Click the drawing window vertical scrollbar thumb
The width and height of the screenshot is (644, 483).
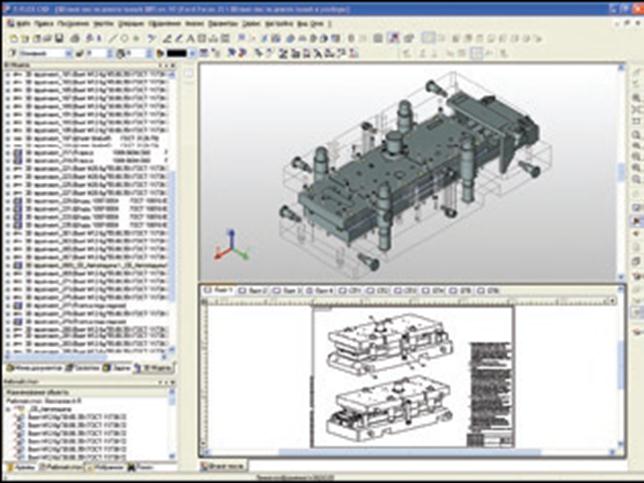click(621, 366)
